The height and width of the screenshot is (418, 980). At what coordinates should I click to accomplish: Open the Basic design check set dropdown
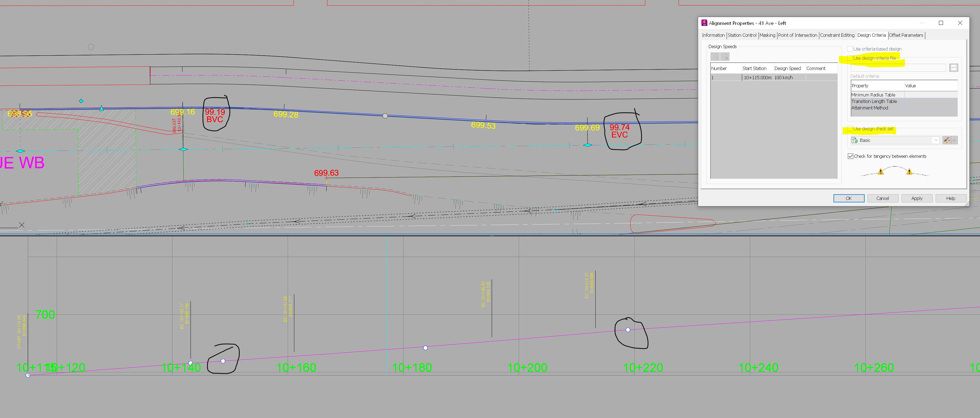[x=936, y=140]
